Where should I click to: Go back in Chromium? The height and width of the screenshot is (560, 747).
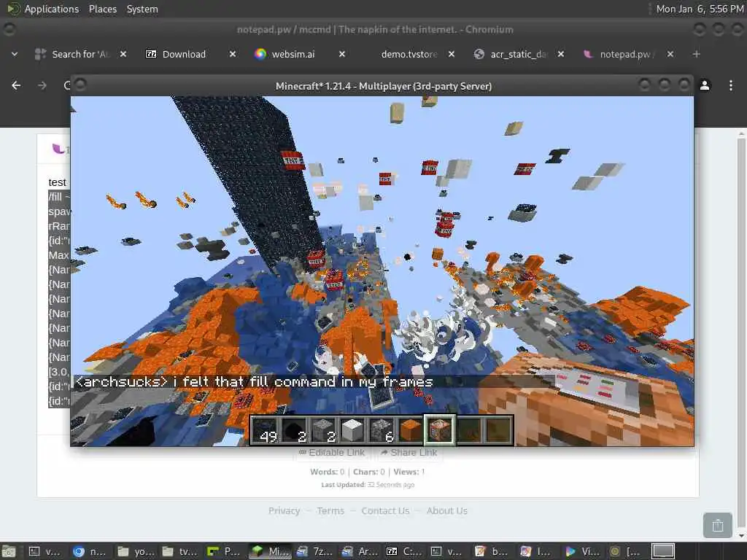(x=16, y=85)
